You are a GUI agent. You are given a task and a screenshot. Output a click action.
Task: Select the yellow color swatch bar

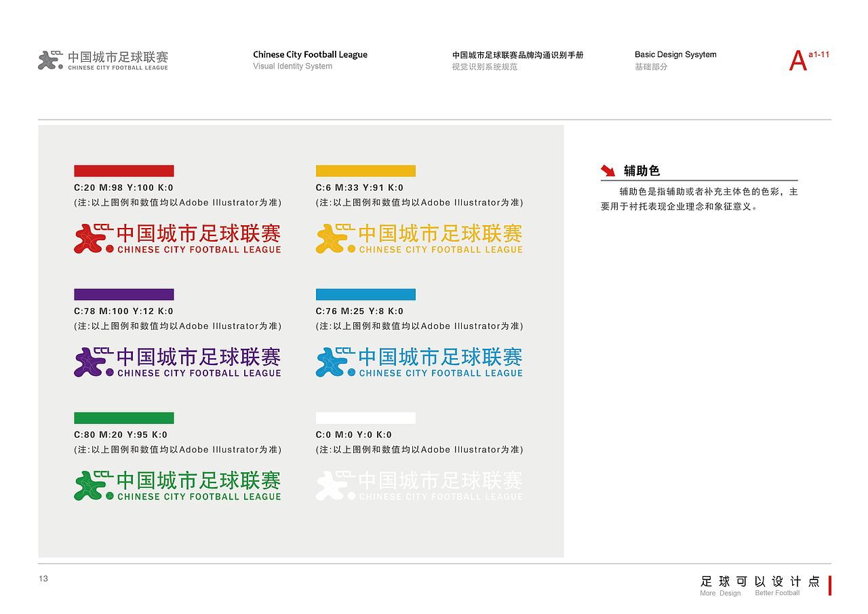pyautogui.click(x=366, y=170)
